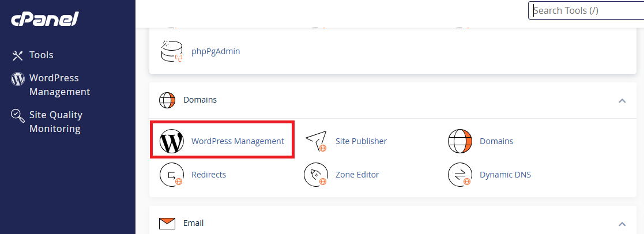Open the Zone Editor icon
644x234 pixels.
pos(316,175)
